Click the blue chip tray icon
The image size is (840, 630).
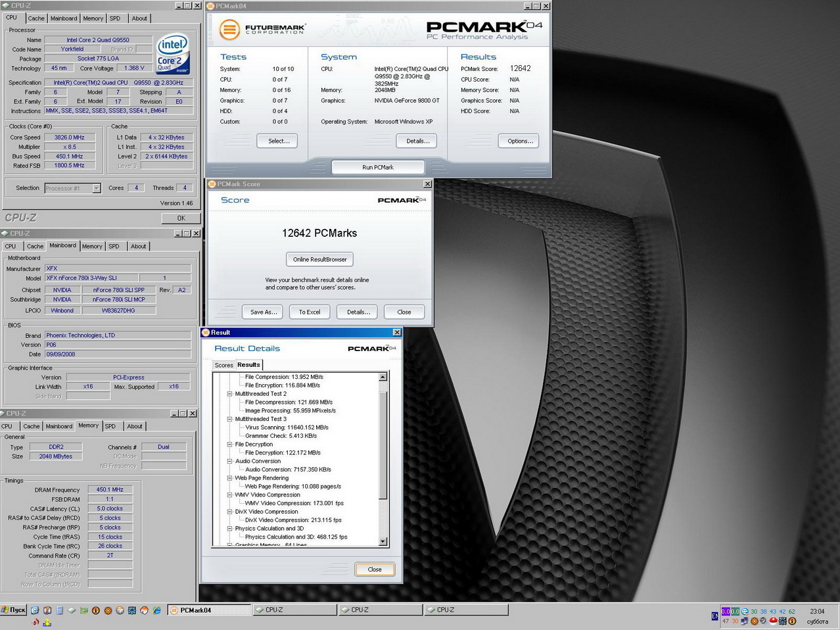783,621
